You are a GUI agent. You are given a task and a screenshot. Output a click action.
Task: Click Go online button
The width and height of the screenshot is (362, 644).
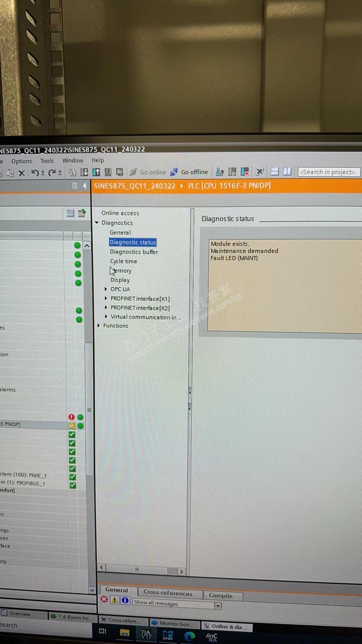[148, 172]
